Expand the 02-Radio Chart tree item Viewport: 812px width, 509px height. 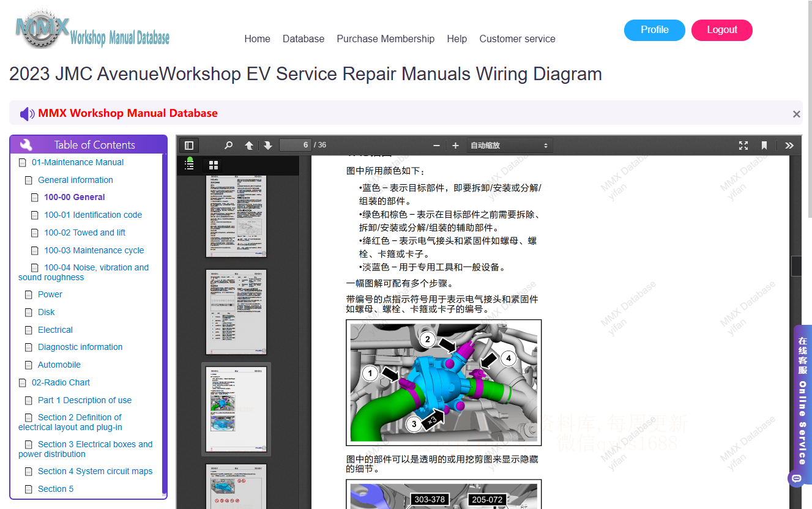coord(61,382)
